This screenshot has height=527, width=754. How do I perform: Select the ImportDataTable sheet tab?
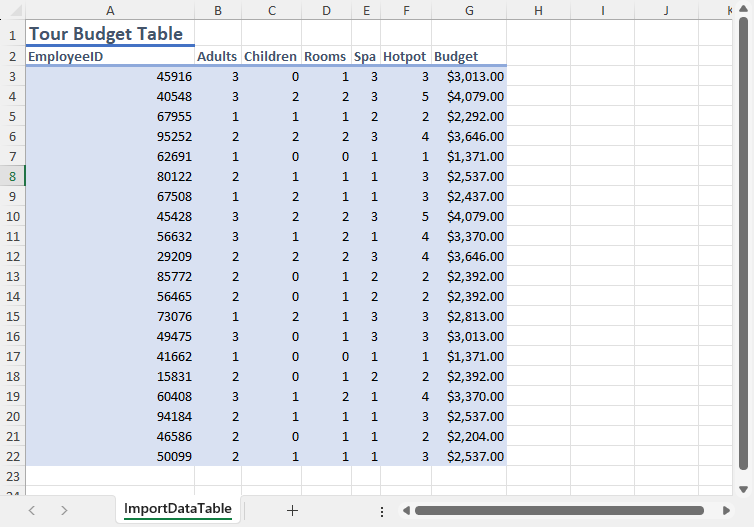coord(178,509)
